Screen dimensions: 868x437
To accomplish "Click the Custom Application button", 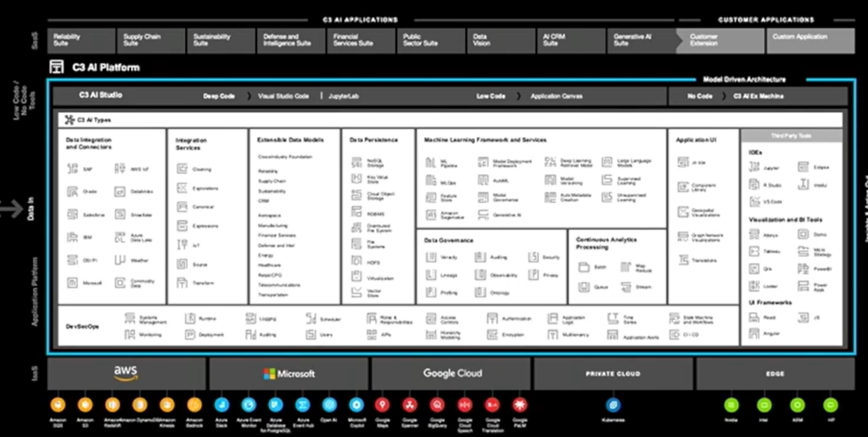I will click(x=799, y=37).
